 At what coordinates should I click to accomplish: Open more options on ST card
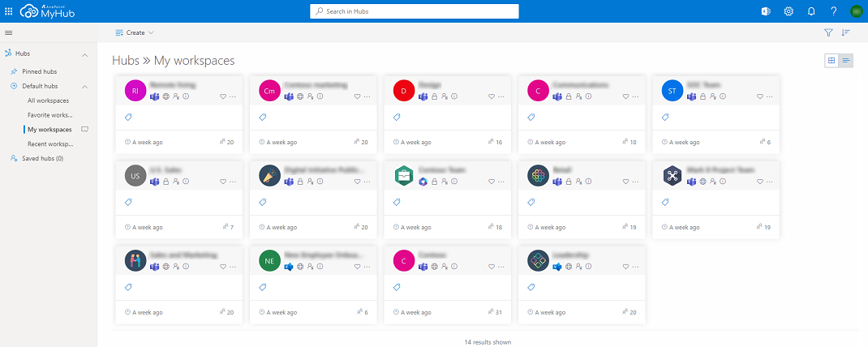point(770,96)
